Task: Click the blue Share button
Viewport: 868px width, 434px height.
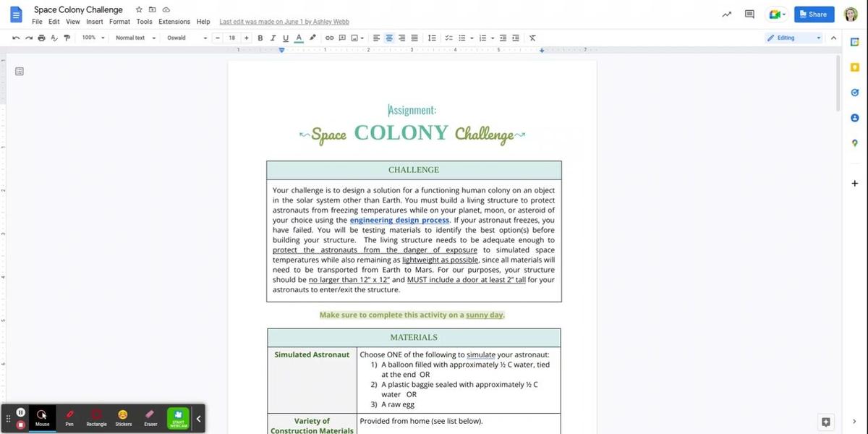Action: pyautogui.click(x=814, y=14)
